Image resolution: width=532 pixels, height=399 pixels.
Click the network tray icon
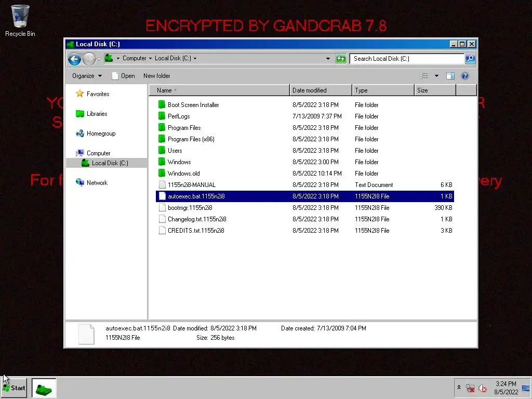click(x=470, y=388)
